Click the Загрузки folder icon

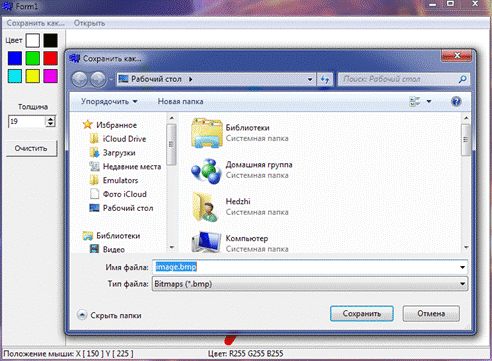tap(94, 152)
